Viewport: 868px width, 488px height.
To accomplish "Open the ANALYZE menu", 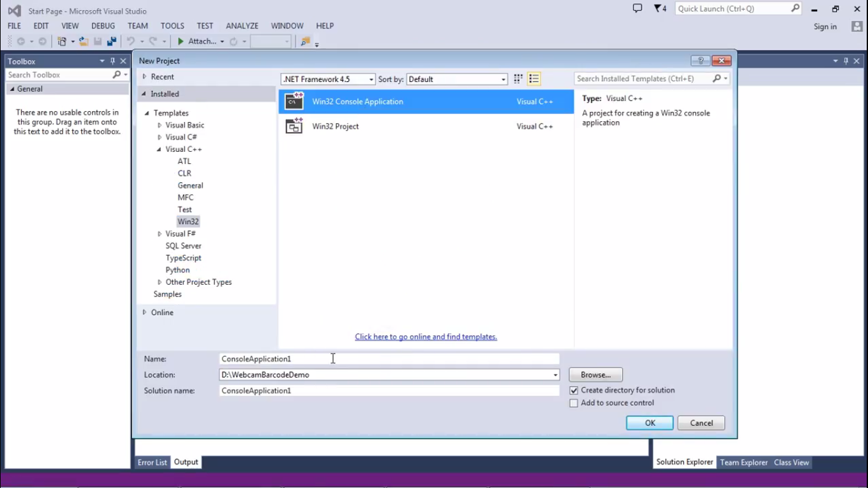I will click(242, 26).
